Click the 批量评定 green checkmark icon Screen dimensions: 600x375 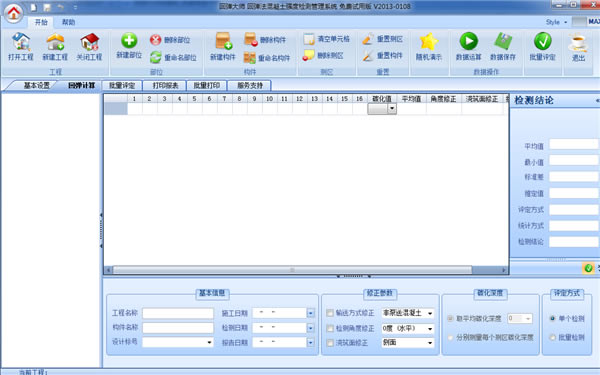coord(543,41)
